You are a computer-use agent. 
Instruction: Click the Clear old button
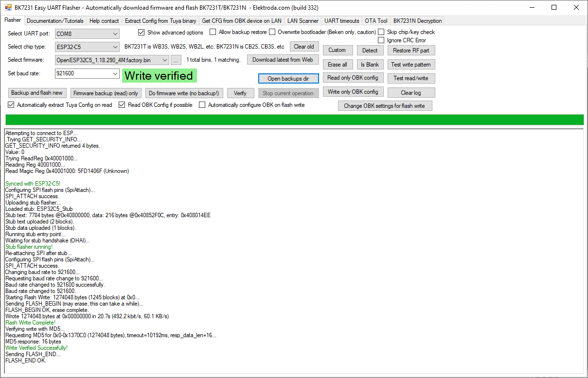(304, 47)
